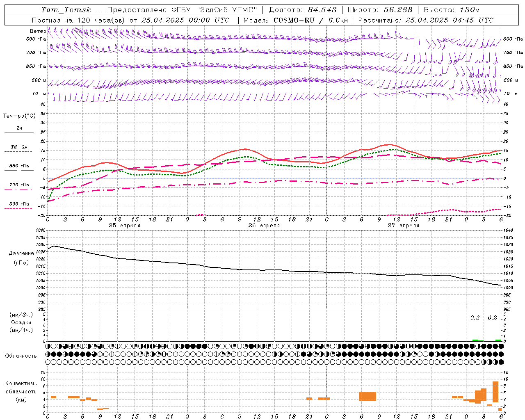Click the "(км)" convective height unit label

21,399
